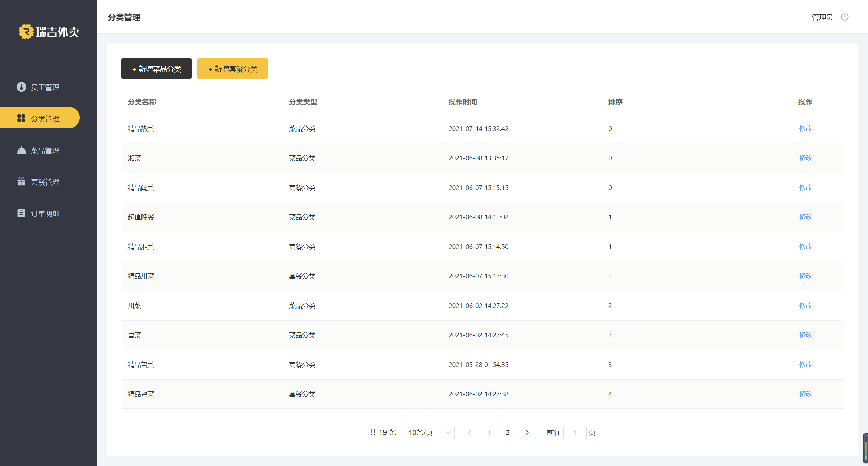Click the four-squares category management icon
Screen dimensions: 868x466
[x=21, y=118]
